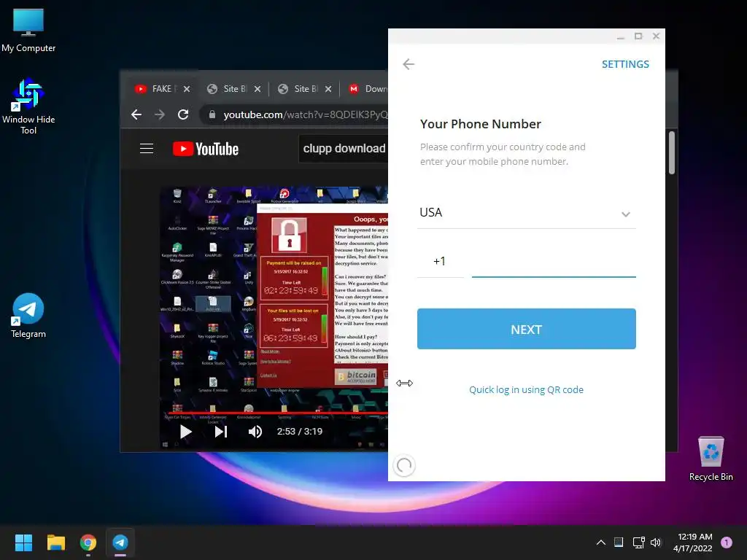The height and width of the screenshot is (560, 747).
Task: Open the clock showing 12:19 AM
Action: point(693,542)
